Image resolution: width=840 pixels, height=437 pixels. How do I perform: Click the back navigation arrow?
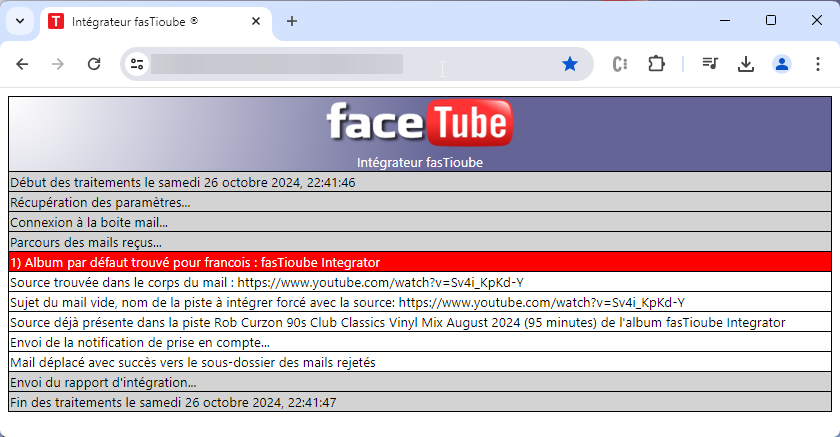[x=22, y=64]
